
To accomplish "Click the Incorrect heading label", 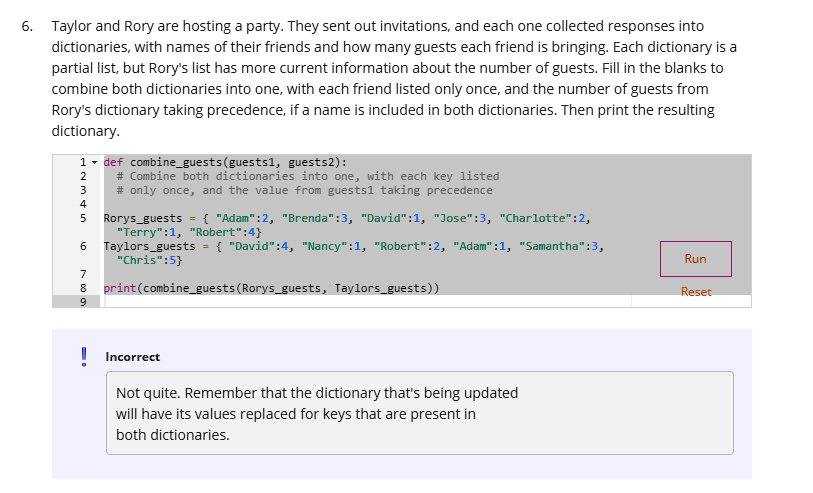I will (132, 357).
